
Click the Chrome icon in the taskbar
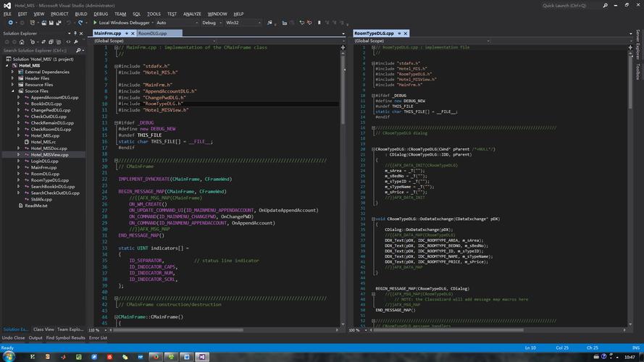coord(156,357)
